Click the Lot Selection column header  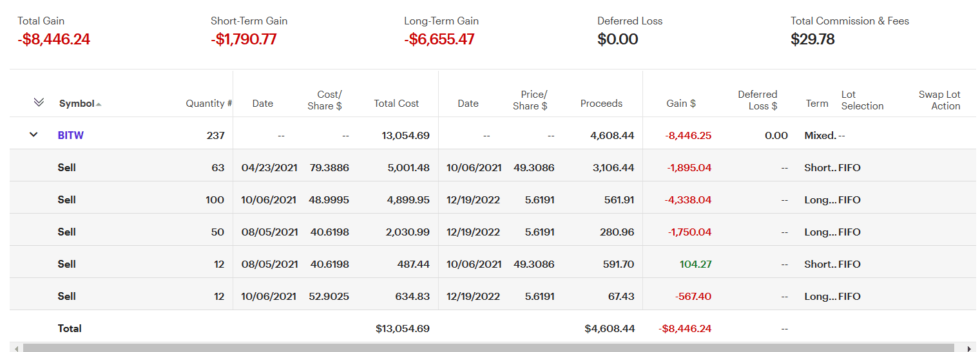(862, 100)
